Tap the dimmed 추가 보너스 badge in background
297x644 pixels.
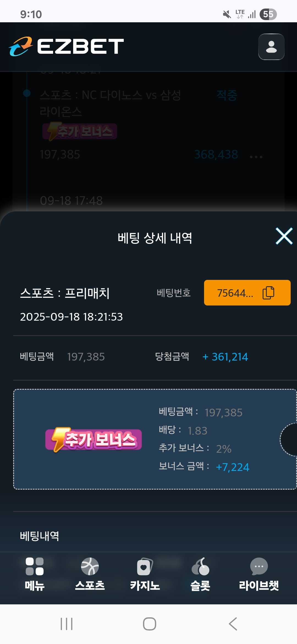80,131
